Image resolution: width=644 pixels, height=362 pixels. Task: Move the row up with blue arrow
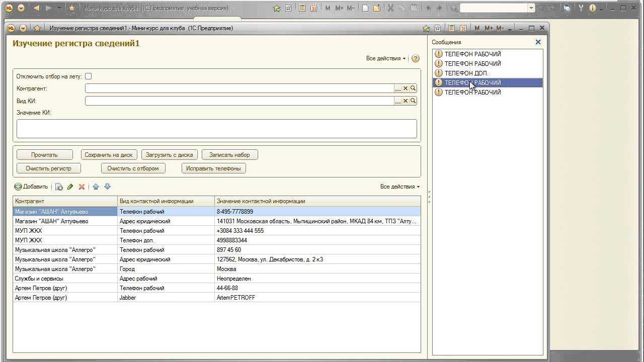(x=96, y=187)
